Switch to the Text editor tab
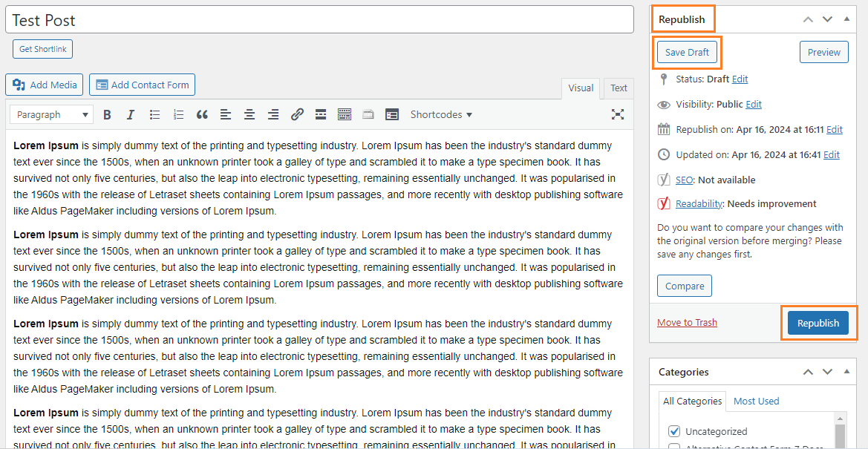The image size is (868, 449). pyautogui.click(x=619, y=88)
